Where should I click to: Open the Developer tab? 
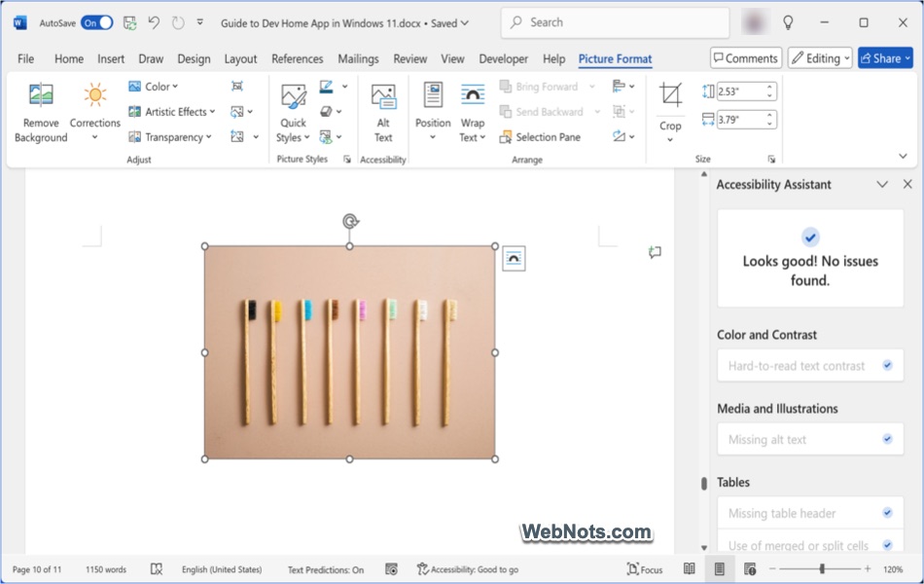pyautogui.click(x=503, y=59)
